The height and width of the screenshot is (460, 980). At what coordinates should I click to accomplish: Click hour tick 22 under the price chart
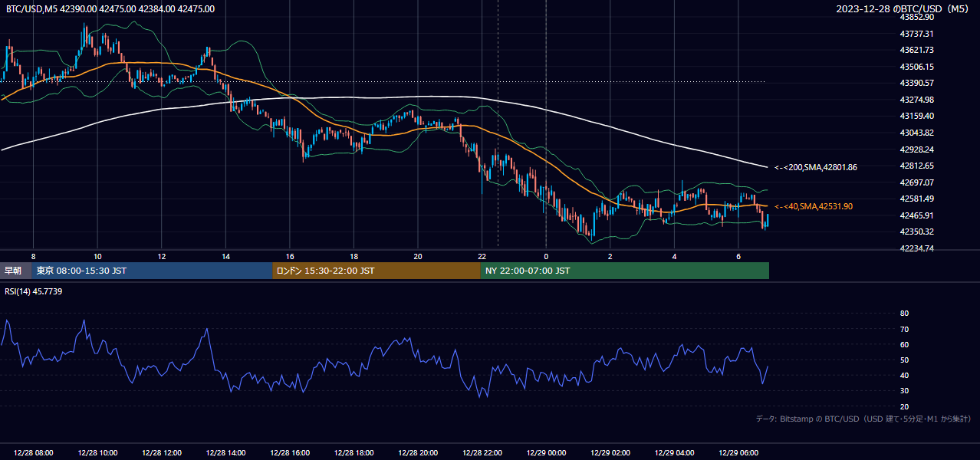pos(482,256)
